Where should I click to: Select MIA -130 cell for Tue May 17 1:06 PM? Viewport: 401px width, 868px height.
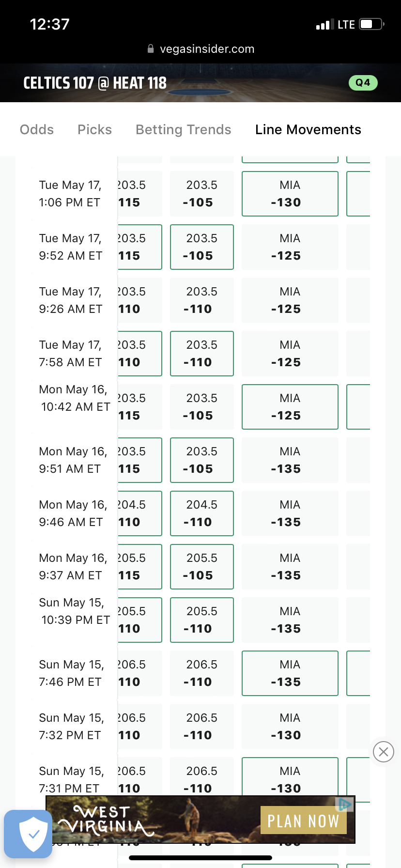coord(290,194)
